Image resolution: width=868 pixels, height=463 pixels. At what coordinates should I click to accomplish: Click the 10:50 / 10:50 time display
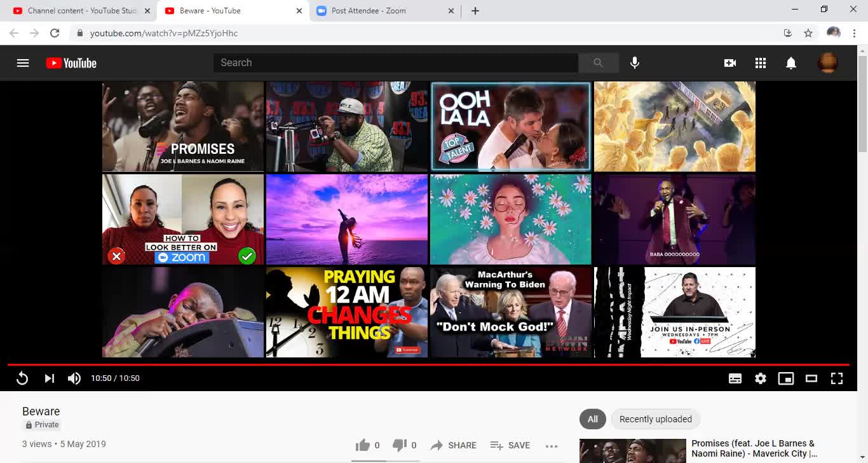pyautogui.click(x=115, y=378)
